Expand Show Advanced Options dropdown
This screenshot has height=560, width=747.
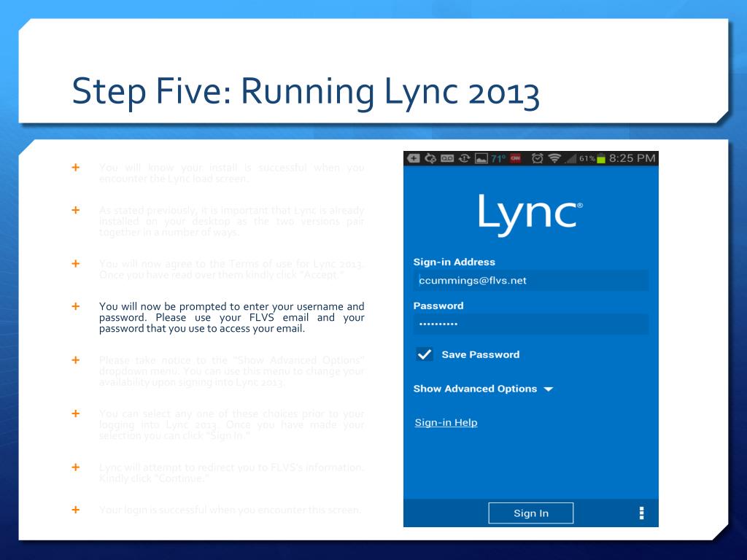(483, 389)
